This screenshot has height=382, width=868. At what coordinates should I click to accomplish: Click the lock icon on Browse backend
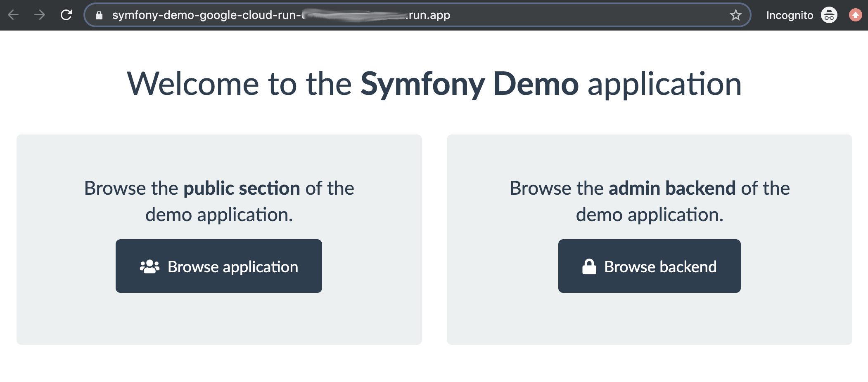589,266
